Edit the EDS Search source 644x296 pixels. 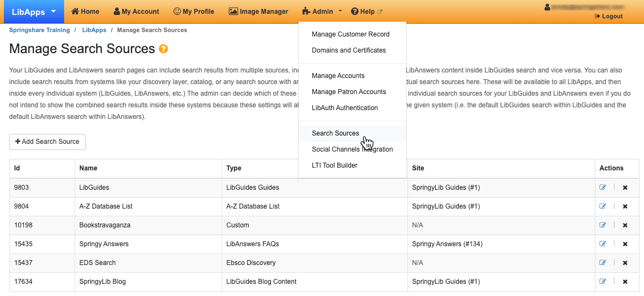pyautogui.click(x=603, y=262)
